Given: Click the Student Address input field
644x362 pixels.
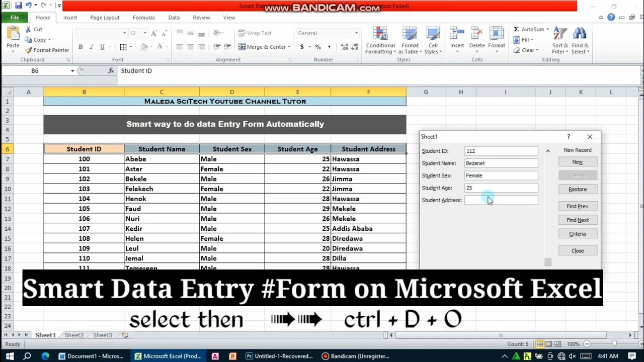Looking at the screenshot, I should coord(501,200).
